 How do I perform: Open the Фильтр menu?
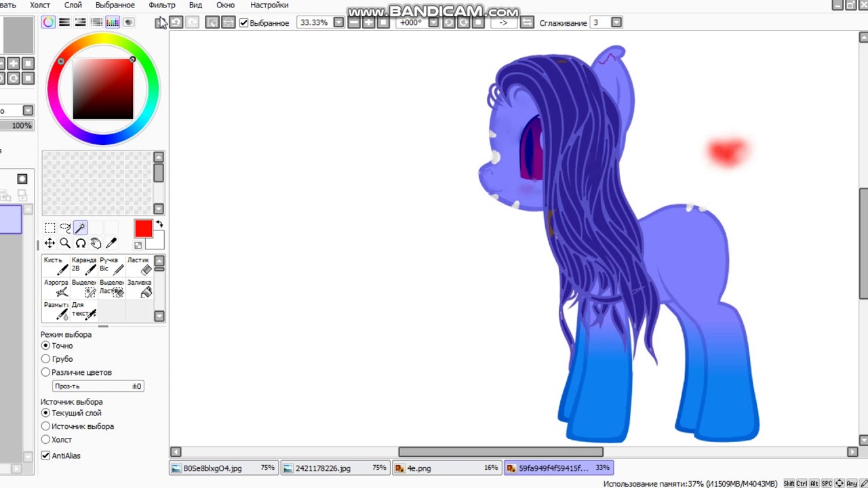coord(162,5)
